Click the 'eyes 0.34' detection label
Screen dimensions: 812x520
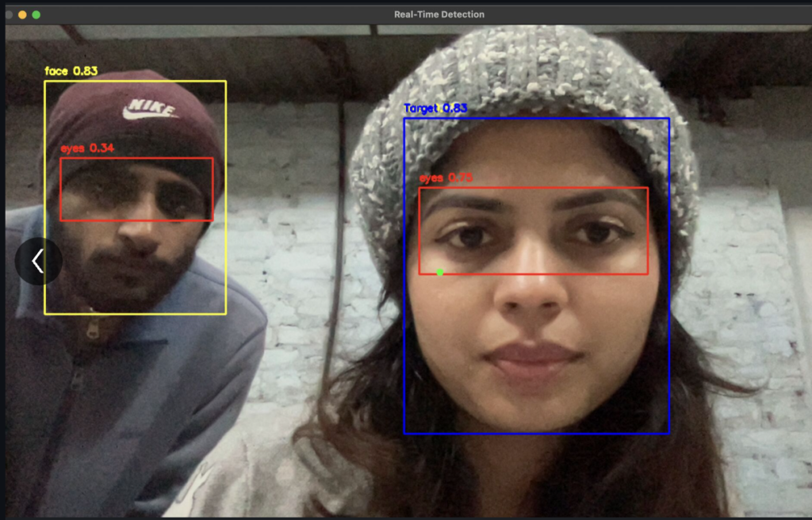click(x=87, y=149)
